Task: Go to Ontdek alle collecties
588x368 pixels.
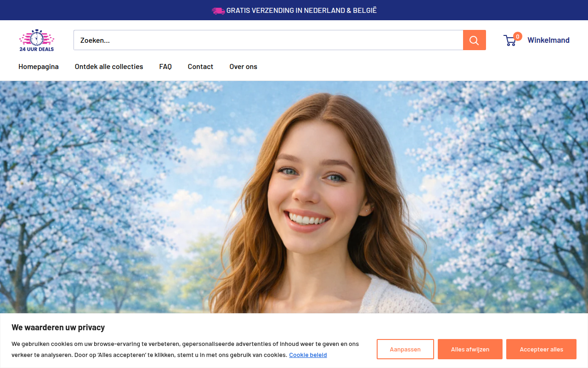Action: click(109, 67)
